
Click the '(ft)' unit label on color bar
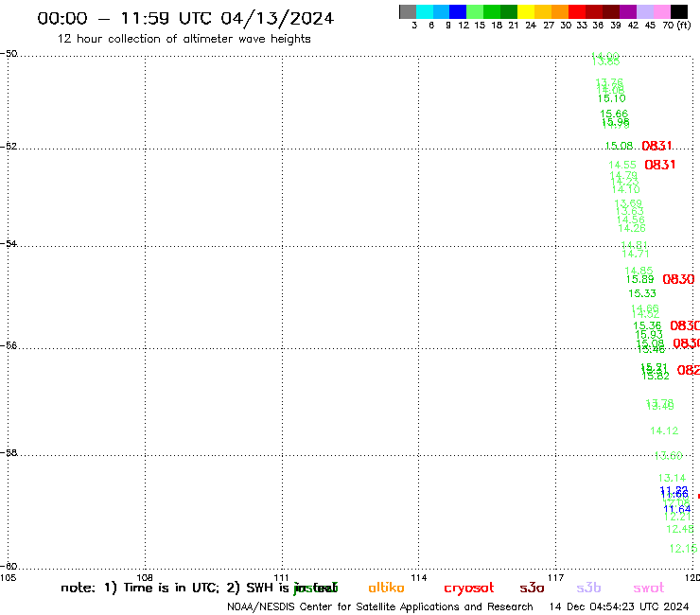pyautogui.click(x=684, y=25)
